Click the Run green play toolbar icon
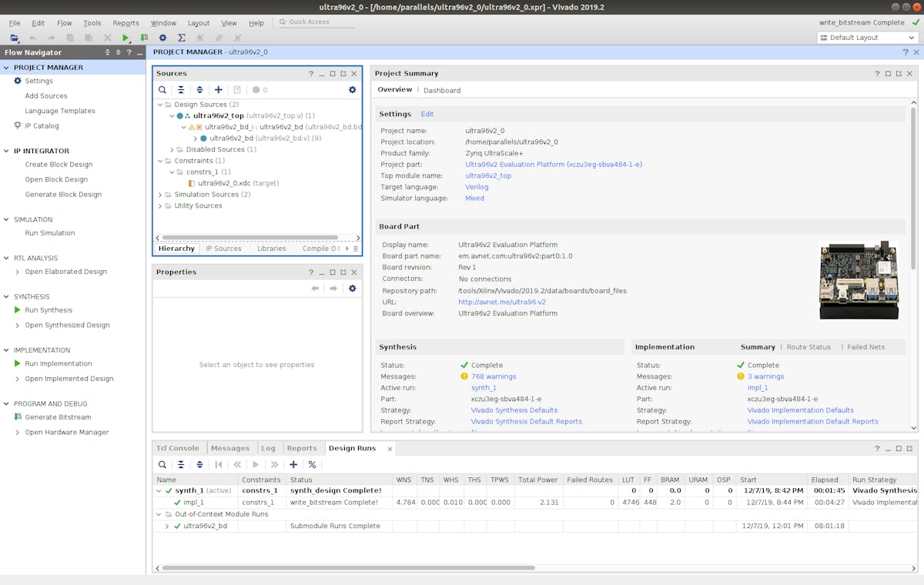Screen dimensions: 924x585 click(x=126, y=38)
